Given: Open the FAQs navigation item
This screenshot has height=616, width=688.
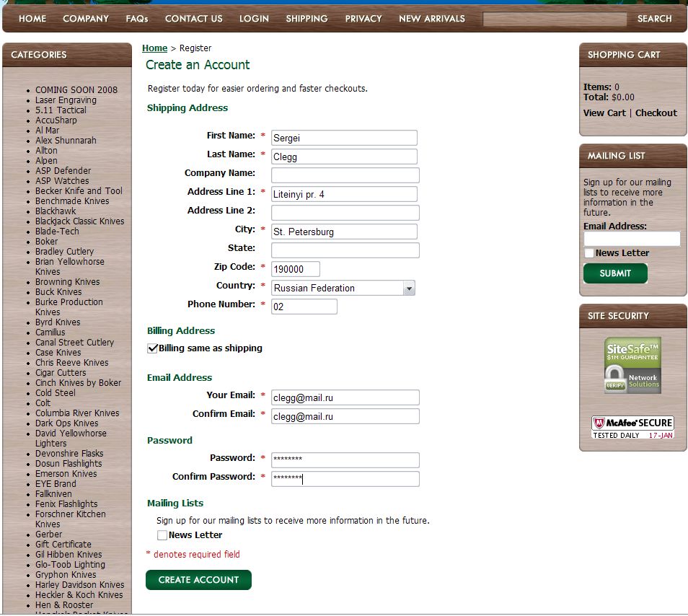Looking at the screenshot, I should (137, 19).
